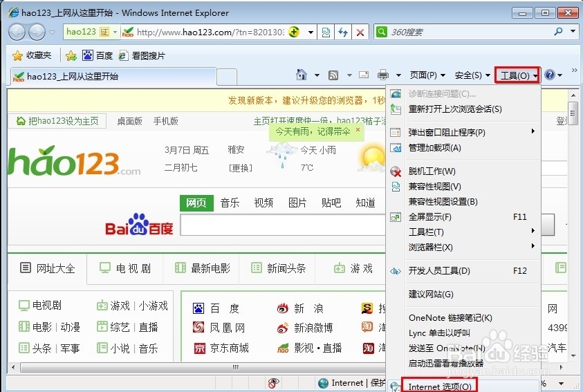Open the hao123 certificate dropdown arrow

point(115,32)
